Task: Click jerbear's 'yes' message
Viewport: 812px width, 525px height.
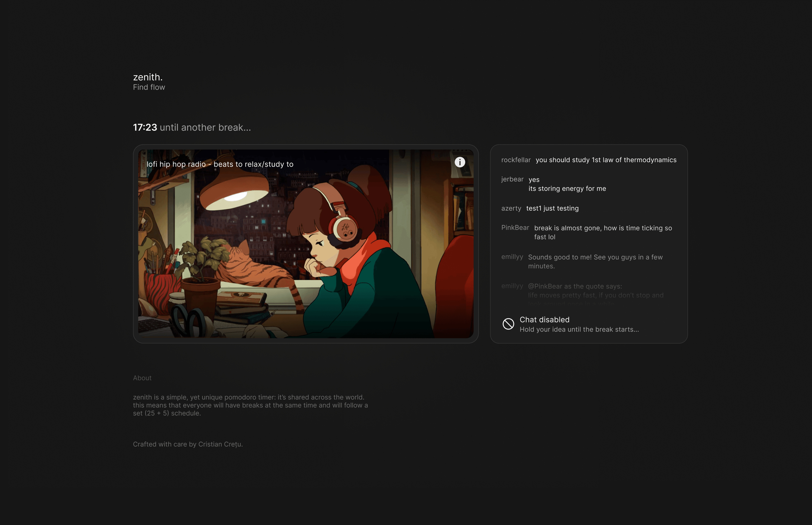Action: 534,180
